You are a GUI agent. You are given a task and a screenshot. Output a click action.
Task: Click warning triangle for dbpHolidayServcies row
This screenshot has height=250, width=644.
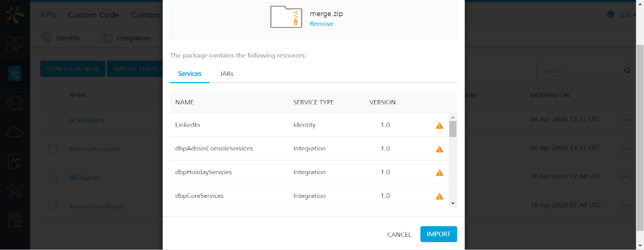439,173
